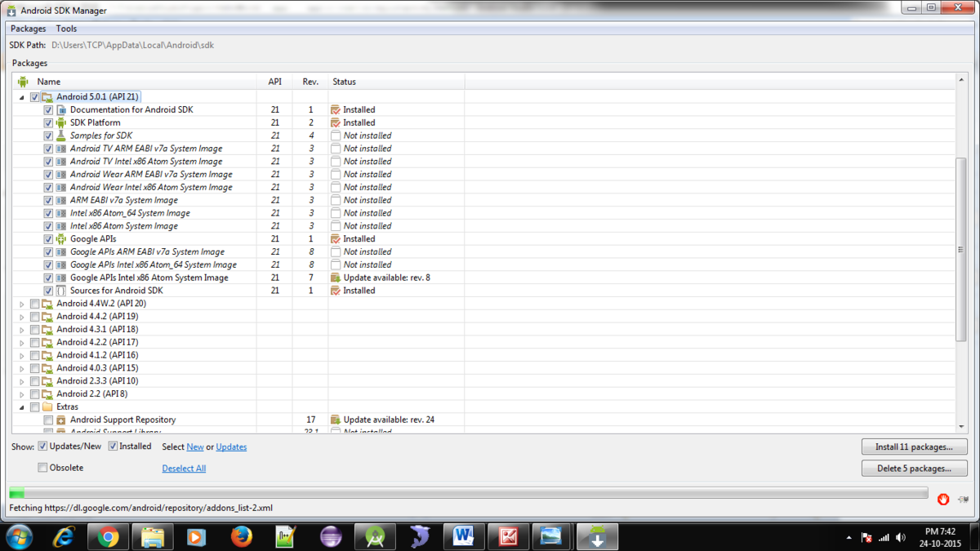This screenshot has width=980, height=551.
Task: Click the SDK Platform android icon
Action: (x=61, y=122)
